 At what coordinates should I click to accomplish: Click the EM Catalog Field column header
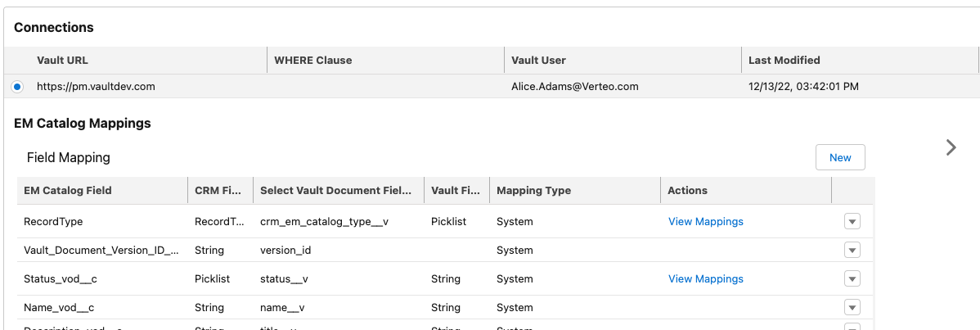(x=68, y=190)
